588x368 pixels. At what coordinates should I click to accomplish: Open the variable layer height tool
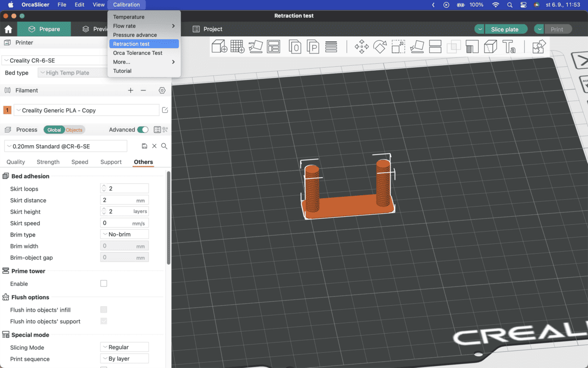tap(331, 47)
